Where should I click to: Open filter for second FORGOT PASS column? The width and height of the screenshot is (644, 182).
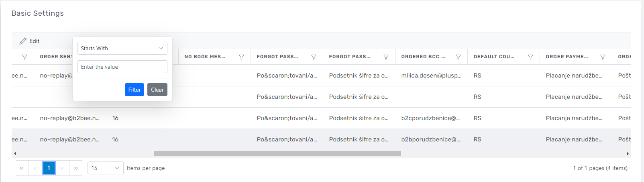pos(386,57)
